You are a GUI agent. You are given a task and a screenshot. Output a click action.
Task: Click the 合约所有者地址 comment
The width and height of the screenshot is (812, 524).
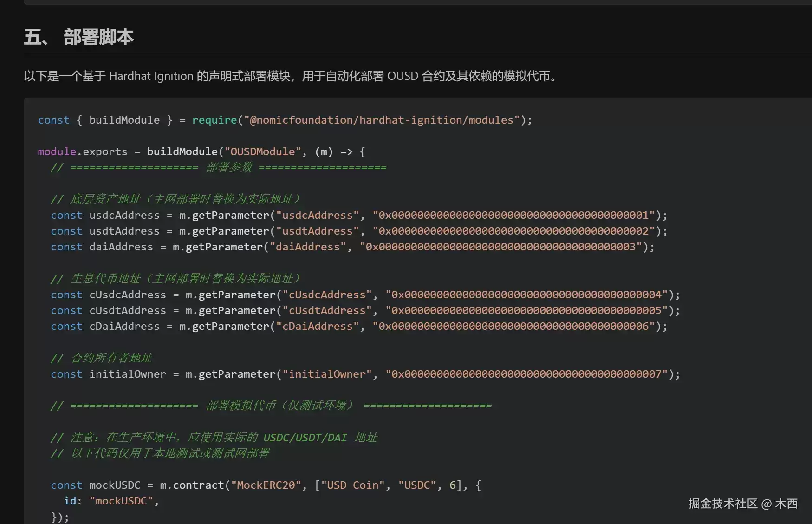[102, 358]
